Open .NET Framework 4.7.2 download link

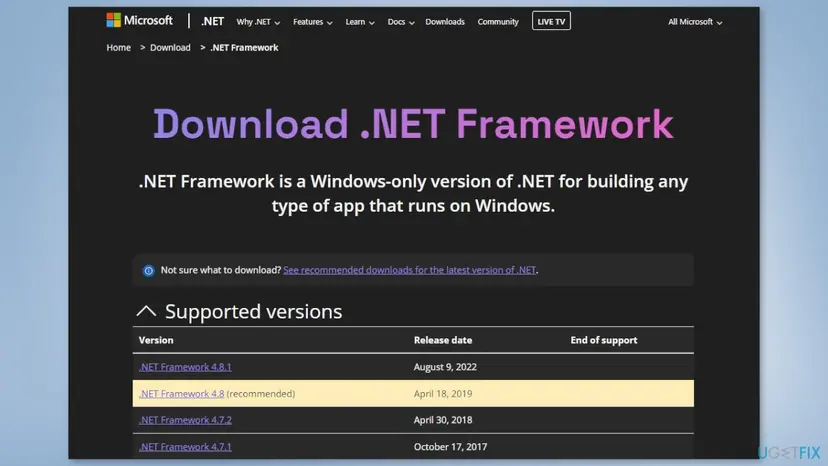point(185,420)
